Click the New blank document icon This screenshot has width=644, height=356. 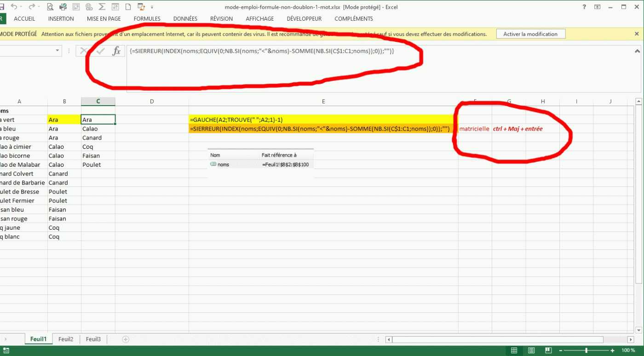pyautogui.click(x=128, y=7)
